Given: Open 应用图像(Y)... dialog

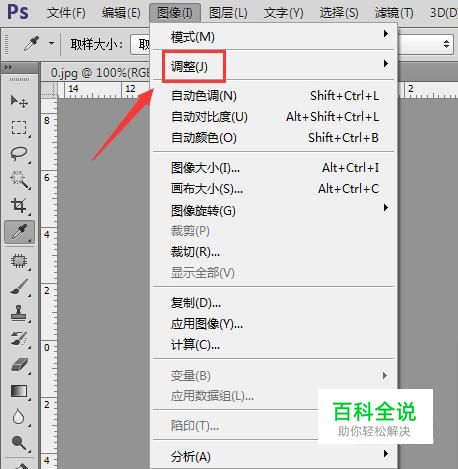Looking at the screenshot, I should (x=273, y=324).
